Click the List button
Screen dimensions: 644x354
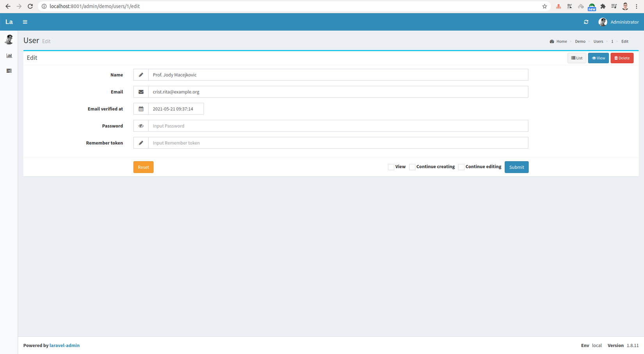576,58
